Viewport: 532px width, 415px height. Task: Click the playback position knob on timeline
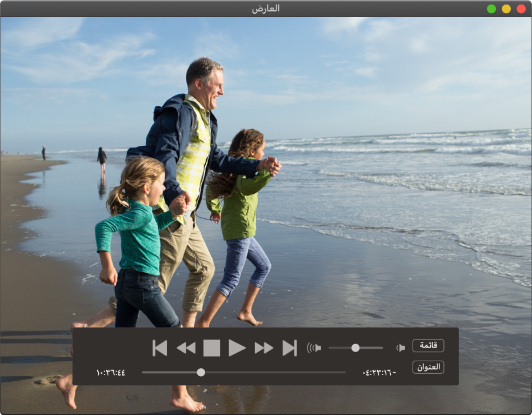(x=201, y=372)
